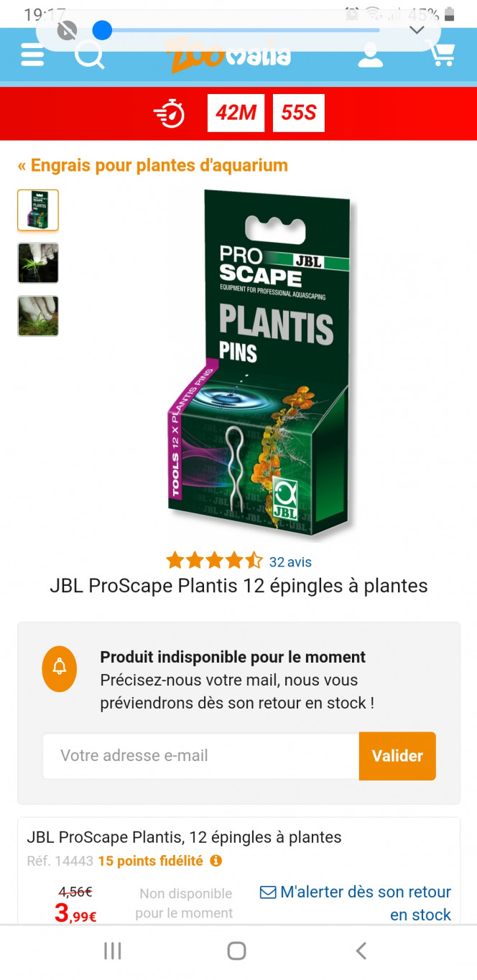Tap the Zoomalia logo

[x=228, y=55]
